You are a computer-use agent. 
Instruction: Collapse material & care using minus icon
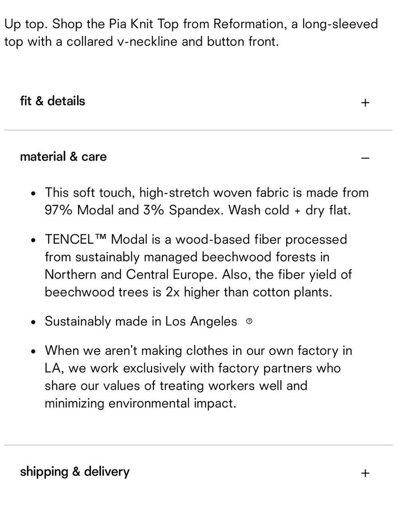[365, 158]
